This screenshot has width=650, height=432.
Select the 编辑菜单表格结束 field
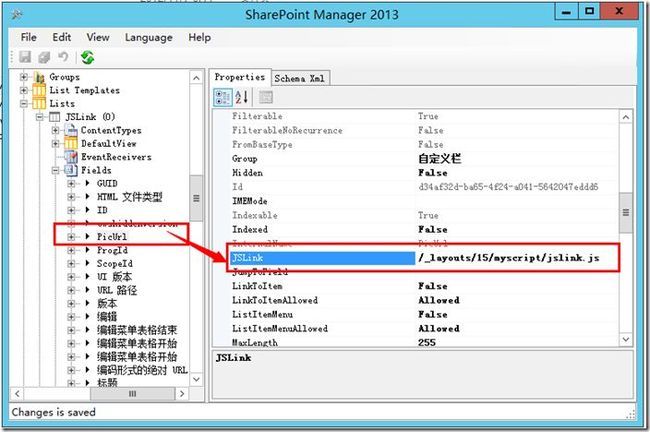tap(137, 330)
